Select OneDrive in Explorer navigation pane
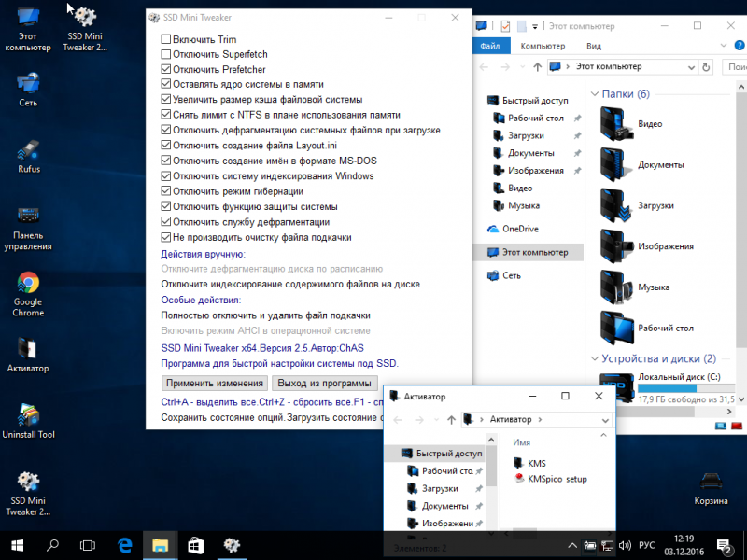This screenshot has height=560, width=747. coord(513,229)
